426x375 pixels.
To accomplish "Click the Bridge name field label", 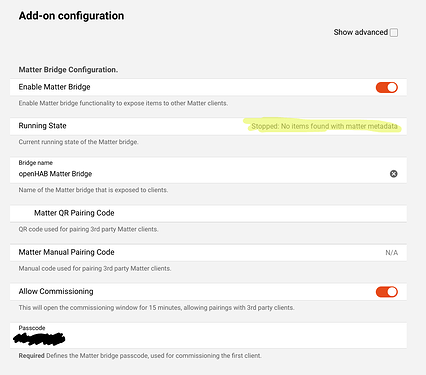I will click(36, 163).
